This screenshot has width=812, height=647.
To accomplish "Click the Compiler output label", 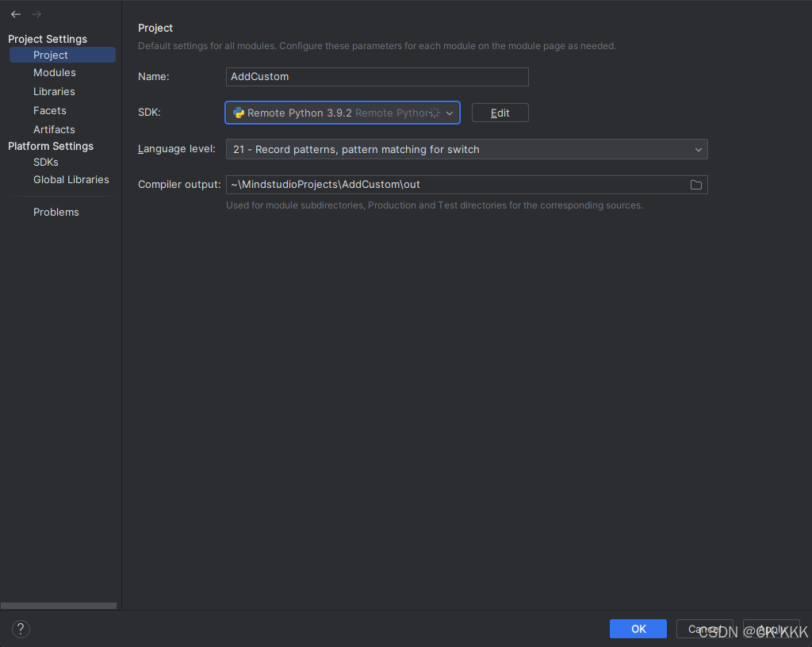I will click(x=179, y=185).
